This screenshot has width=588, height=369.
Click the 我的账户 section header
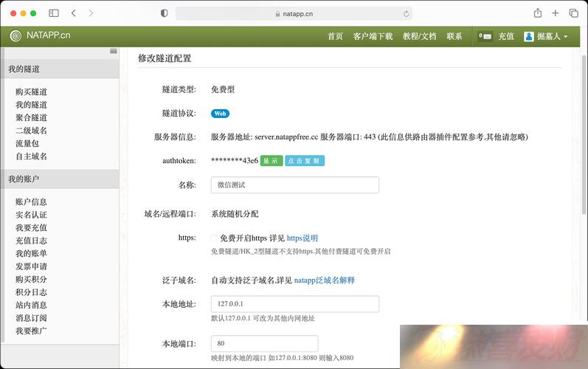[60, 179]
